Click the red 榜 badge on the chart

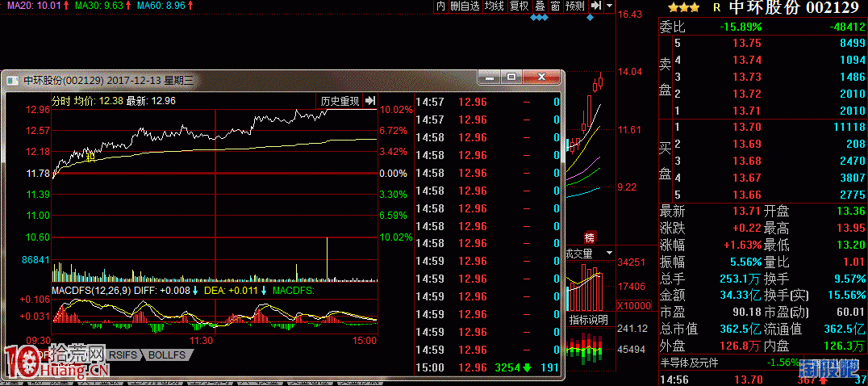589,238
